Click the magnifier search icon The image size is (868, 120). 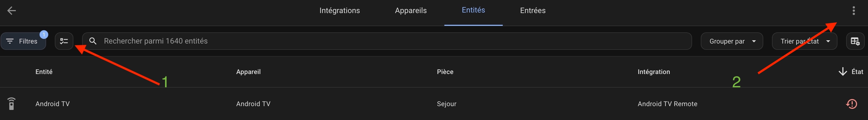coord(93,41)
